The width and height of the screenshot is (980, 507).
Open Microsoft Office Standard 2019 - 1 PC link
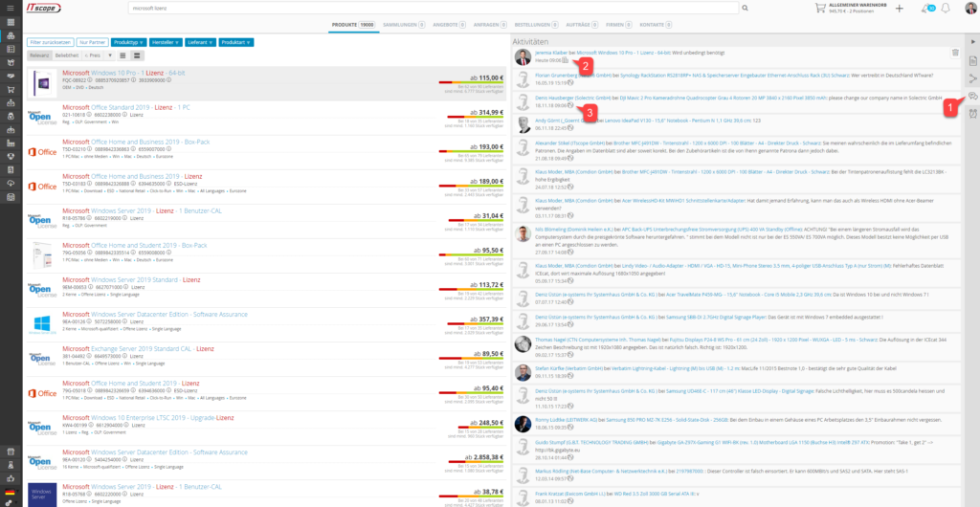point(127,107)
